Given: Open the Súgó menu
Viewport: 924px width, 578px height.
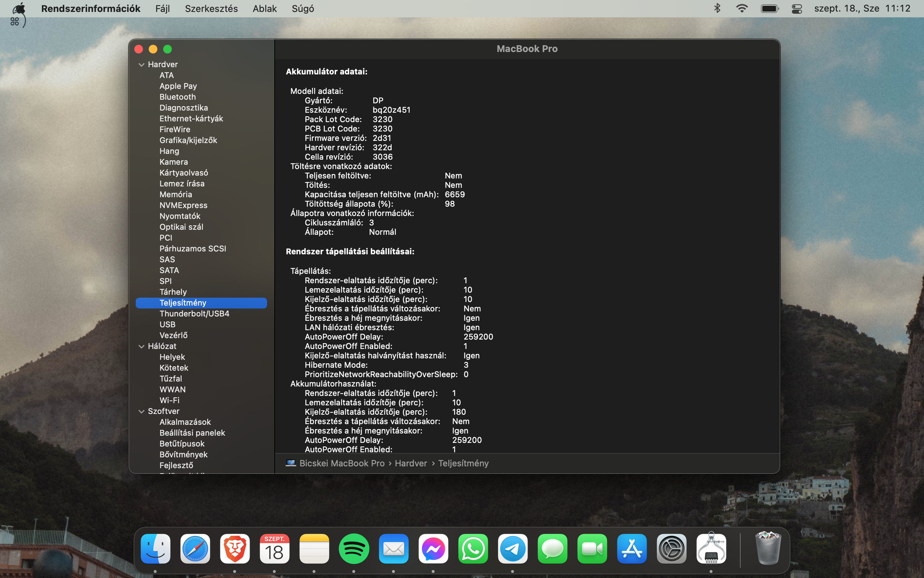Looking at the screenshot, I should [x=303, y=8].
